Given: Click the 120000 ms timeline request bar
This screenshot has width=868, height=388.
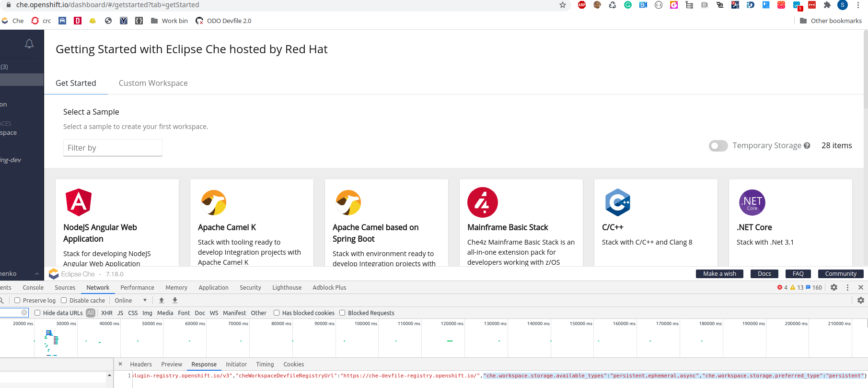Looking at the screenshot, I should (x=450, y=341).
